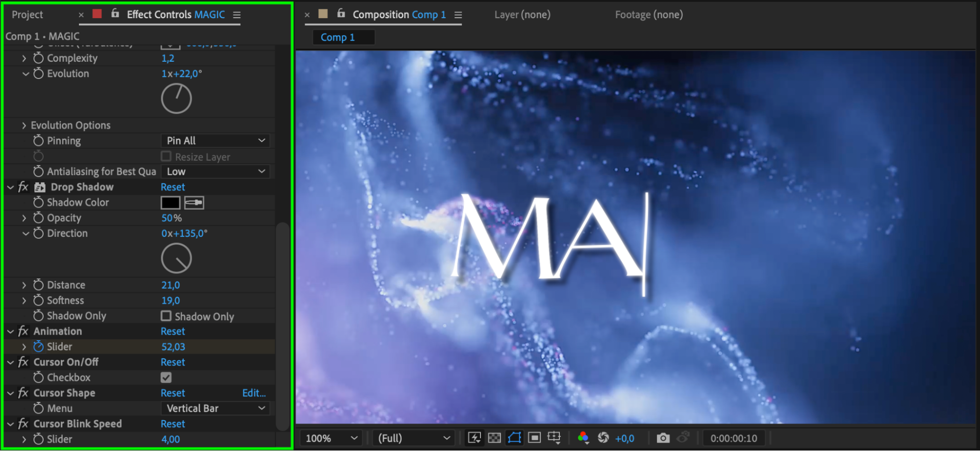
Task: Reset Cursor On/Off effect
Action: [x=173, y=362]
